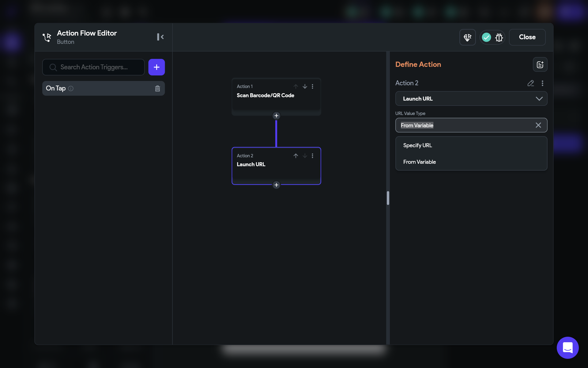Delete the On Tap trigger

coord(157,88)
